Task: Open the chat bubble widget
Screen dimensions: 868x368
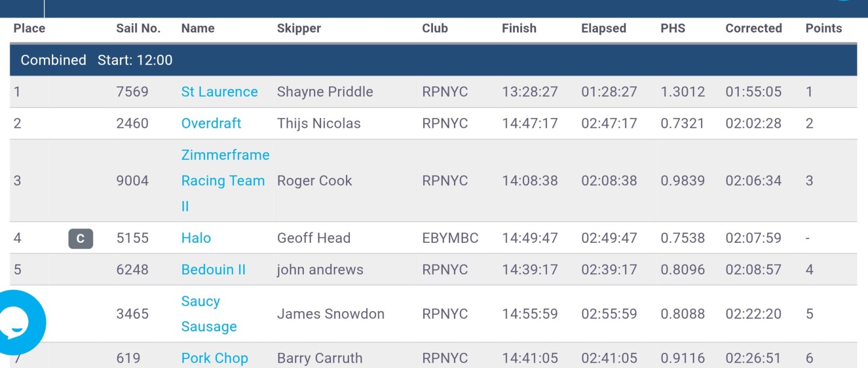Action: click(x=17, y=322)
